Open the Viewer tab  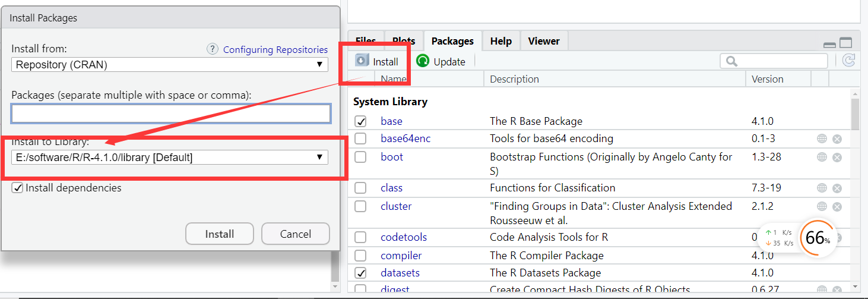[x=543, y=41]
